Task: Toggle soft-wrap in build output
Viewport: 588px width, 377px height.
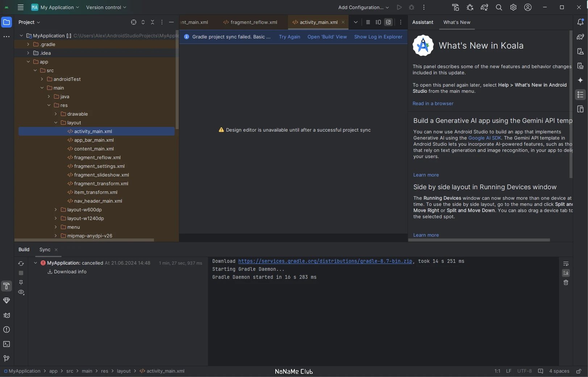Action: (566, 264)
